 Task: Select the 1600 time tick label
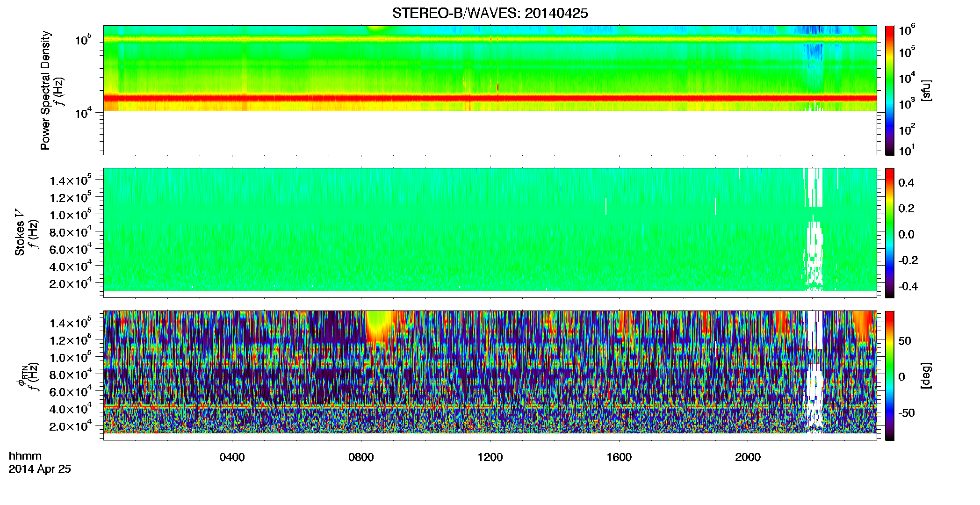tap(619, 457)
